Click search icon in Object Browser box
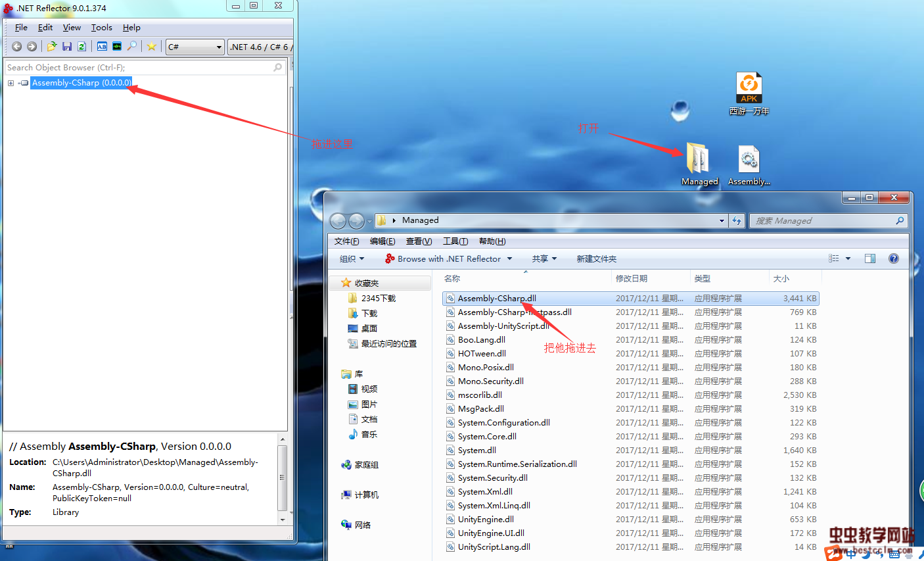This screenshot has height=561, width=924. (278, 67)
